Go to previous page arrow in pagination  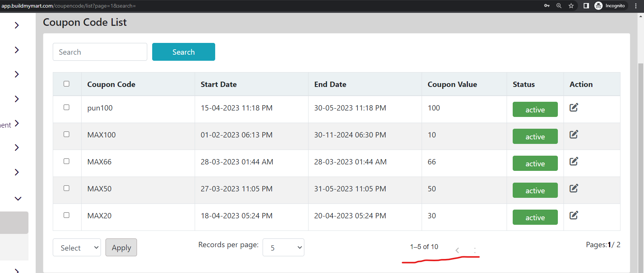[457, 250]
